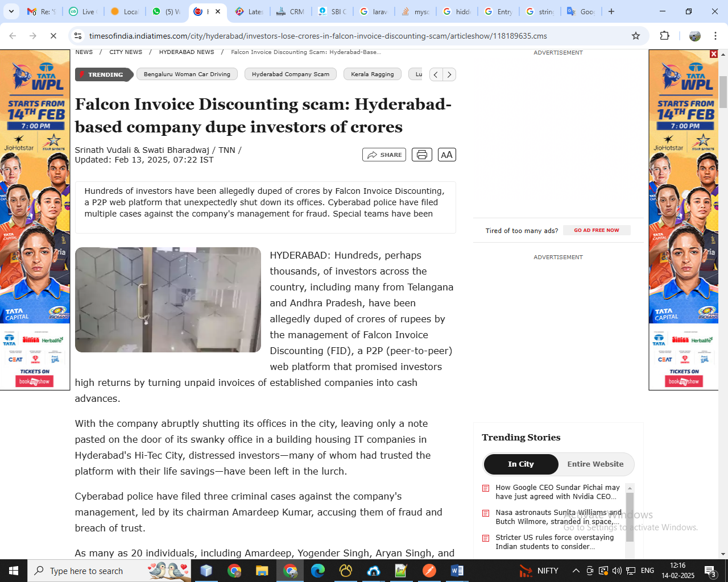This screenshot has height=582, width=728.
Task: Open the Windows Start menu
Action: tap(14, 571)
